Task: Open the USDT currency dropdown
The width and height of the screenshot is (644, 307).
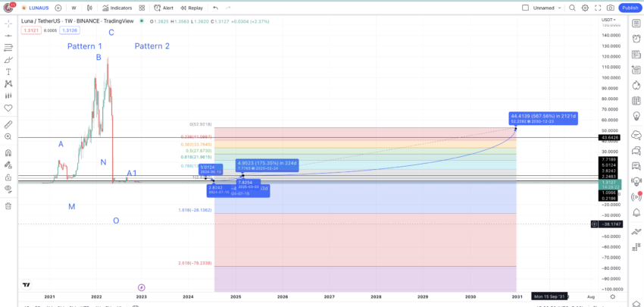Action: [608, 20]
